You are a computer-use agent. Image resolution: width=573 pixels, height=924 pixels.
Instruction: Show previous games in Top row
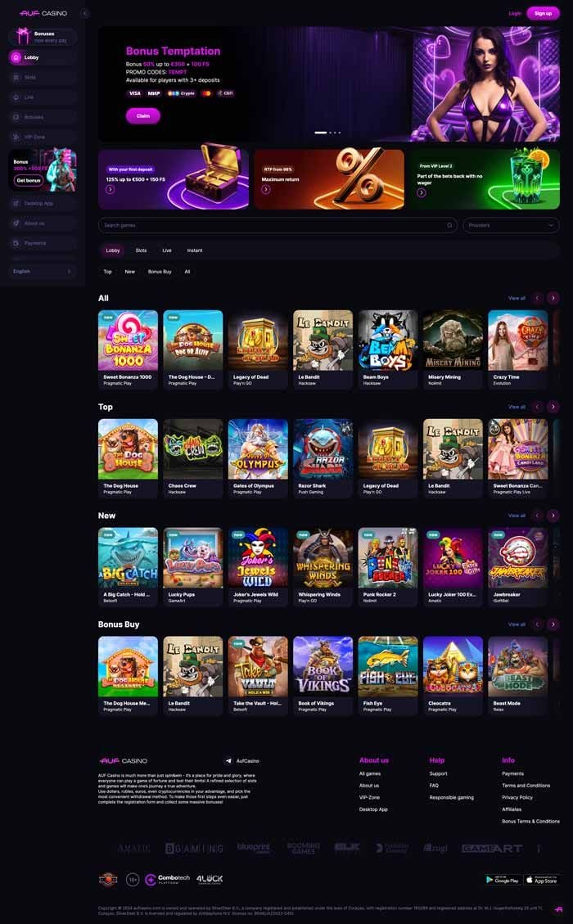tap(537, 407)
